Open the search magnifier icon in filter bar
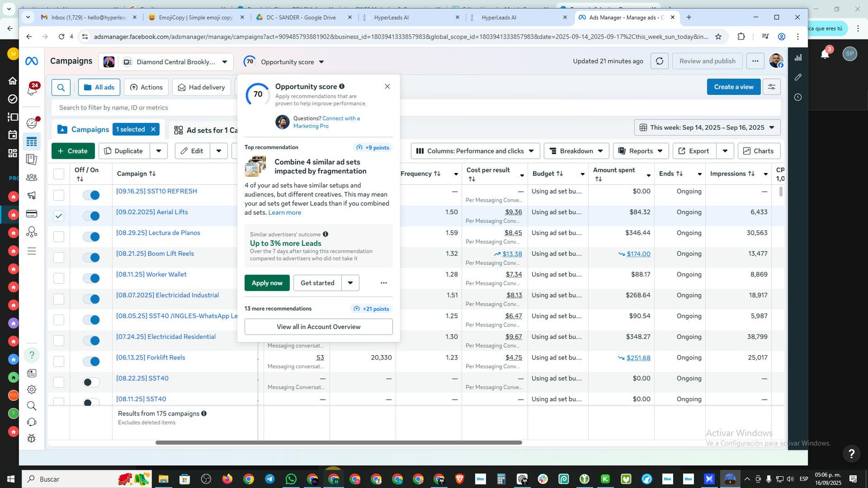Screen dimensions: 868x488 [61, 87]
